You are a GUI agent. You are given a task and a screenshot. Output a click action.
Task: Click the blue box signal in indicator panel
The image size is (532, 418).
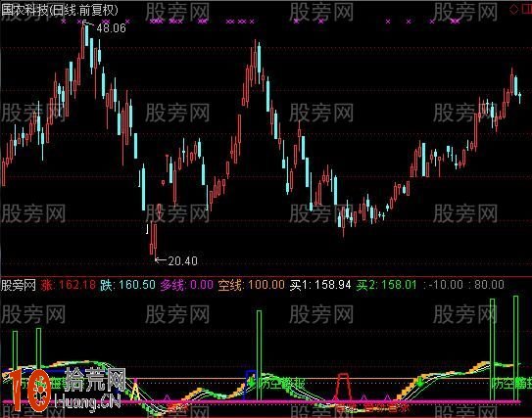click(250, 385)
